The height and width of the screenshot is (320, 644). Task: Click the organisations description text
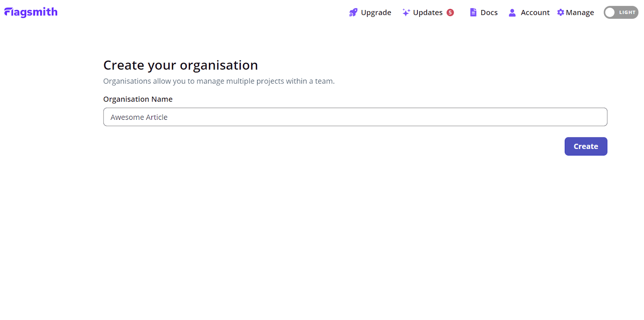click(x=219, y=81)
